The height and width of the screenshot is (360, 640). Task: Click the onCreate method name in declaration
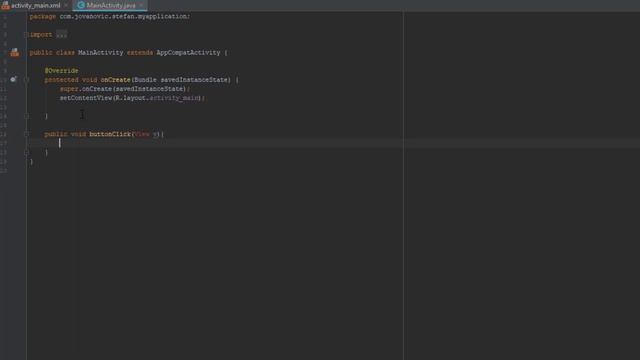[x=116, y=80]
